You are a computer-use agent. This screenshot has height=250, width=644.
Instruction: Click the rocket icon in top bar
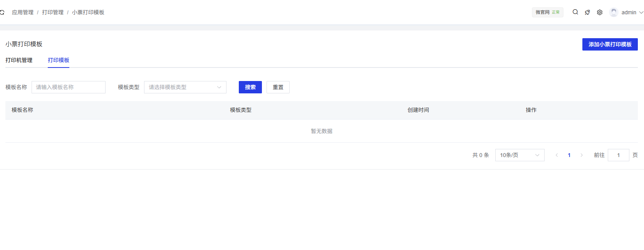tap(587, 12)
